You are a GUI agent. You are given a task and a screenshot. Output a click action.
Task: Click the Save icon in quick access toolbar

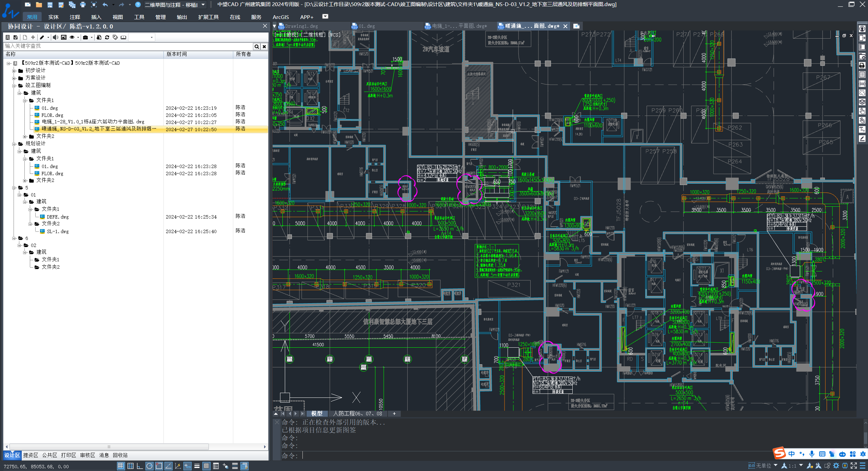pos(50,5)
